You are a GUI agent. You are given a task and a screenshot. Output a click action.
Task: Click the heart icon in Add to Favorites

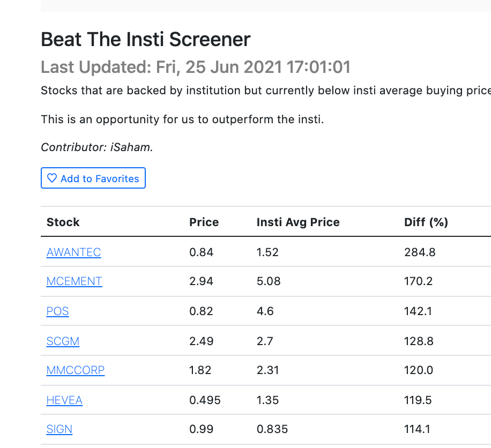(x=52, y=178)
